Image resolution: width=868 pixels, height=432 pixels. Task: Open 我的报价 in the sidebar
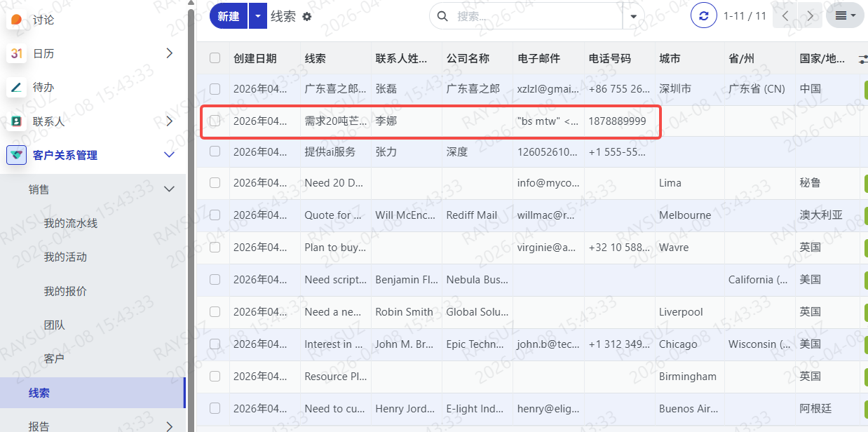tap(65, 291)
